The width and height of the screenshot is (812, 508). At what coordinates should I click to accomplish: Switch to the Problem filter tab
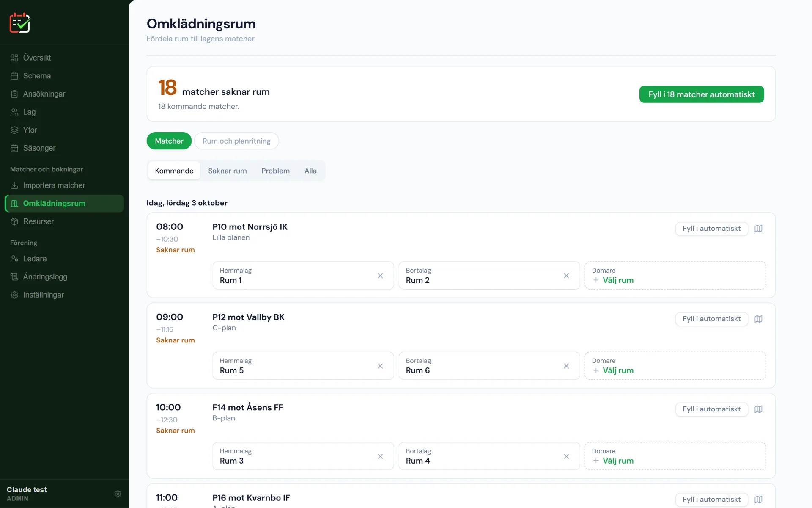(x=275, y=171)
